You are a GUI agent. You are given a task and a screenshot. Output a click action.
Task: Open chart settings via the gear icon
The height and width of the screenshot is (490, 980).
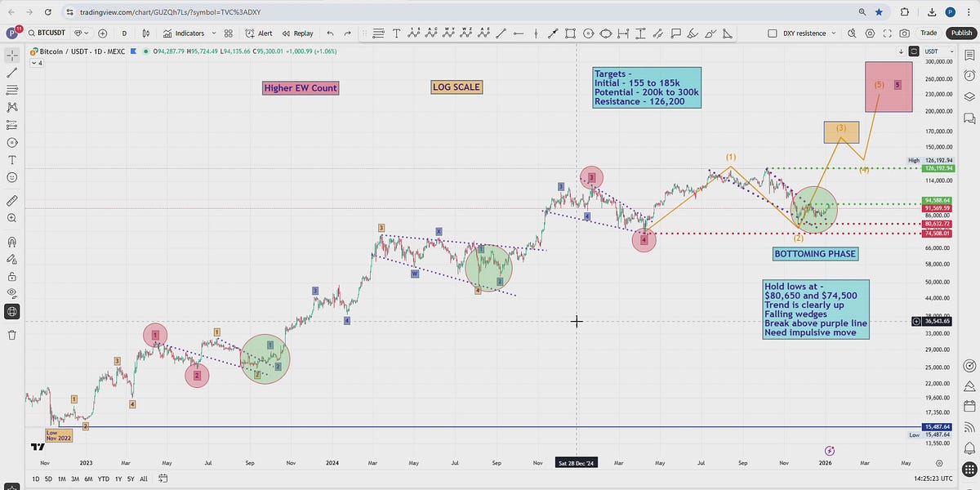(x=868, y=33)
